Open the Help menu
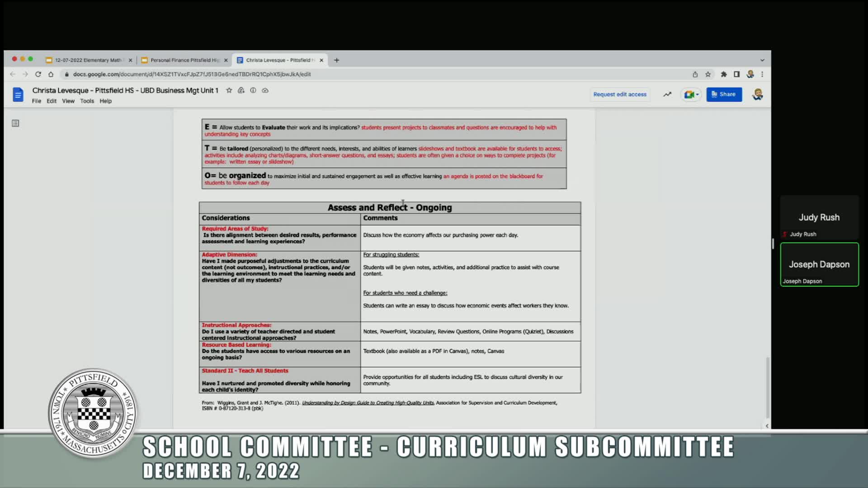The height and width of the screenshot is (488, 868). click(105, 101)
